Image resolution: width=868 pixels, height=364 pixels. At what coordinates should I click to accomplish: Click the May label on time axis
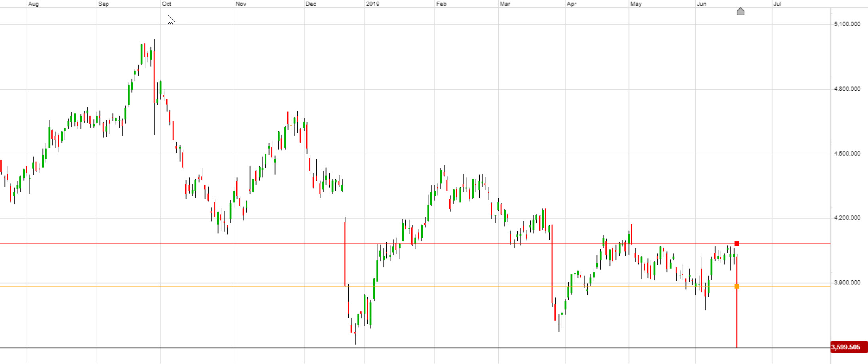click(636, 4)
